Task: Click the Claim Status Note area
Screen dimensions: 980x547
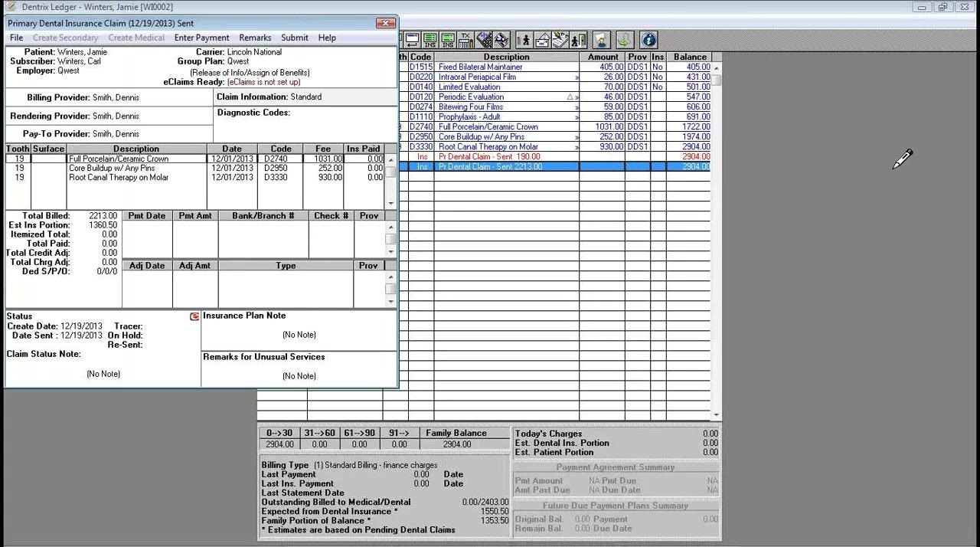Action: coord(103,366)
